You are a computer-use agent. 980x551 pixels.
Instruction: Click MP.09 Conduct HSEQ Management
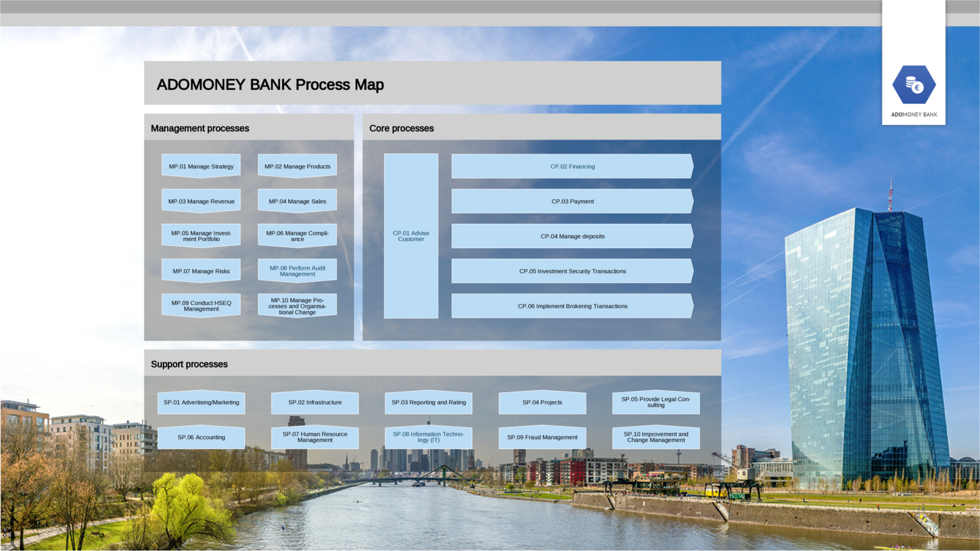click(201, 304)
